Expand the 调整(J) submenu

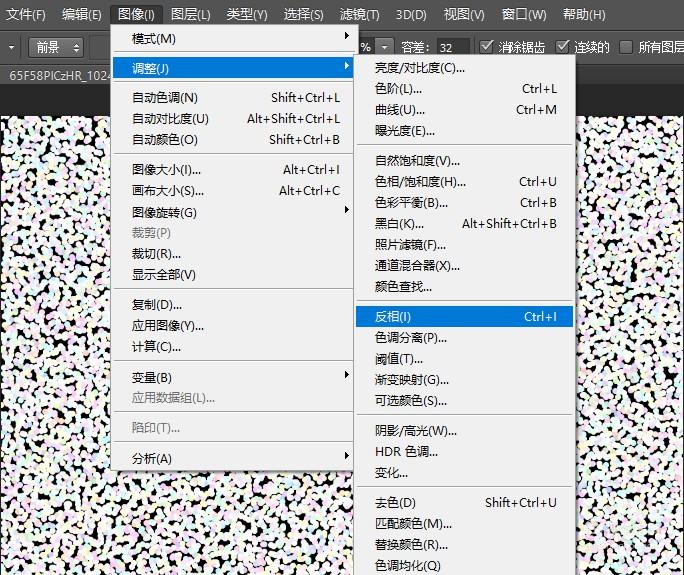tap(233, 68)
